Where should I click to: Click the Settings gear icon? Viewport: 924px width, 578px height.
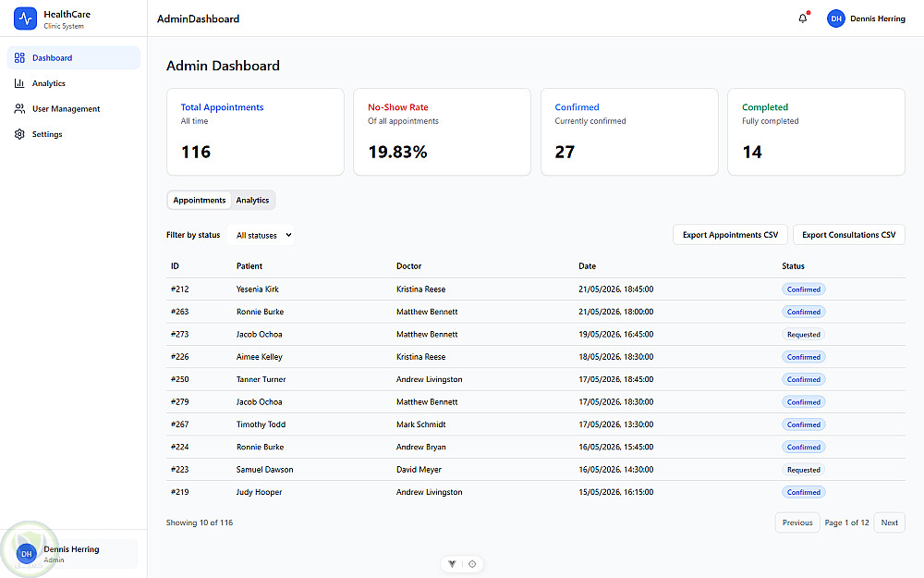(x=19, y=134)
